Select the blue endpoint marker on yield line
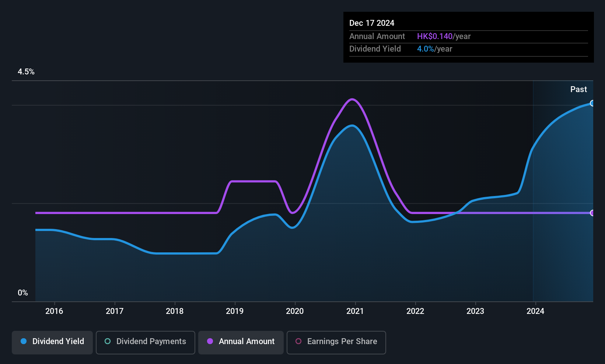Viewport: 605px width, 364px height. [x=592, y=103]
